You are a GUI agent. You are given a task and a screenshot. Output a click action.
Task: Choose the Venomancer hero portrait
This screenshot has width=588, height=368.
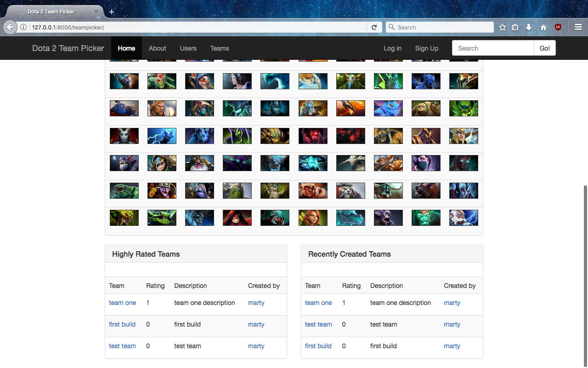tap(124, 218)
